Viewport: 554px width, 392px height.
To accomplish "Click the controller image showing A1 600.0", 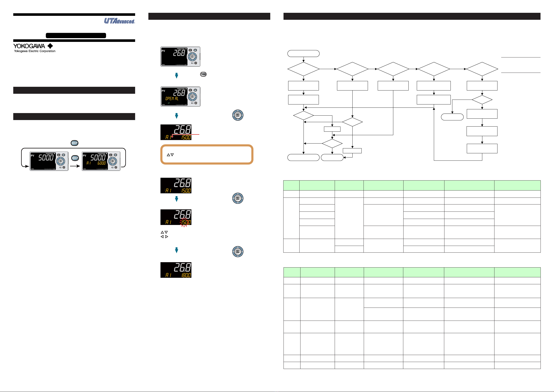I will (x=101, y=161).
